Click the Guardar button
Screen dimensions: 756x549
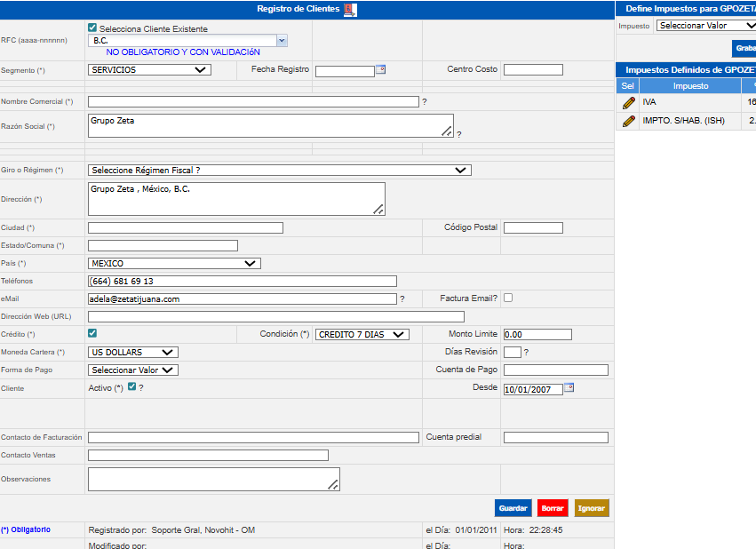tap(513, 508)
